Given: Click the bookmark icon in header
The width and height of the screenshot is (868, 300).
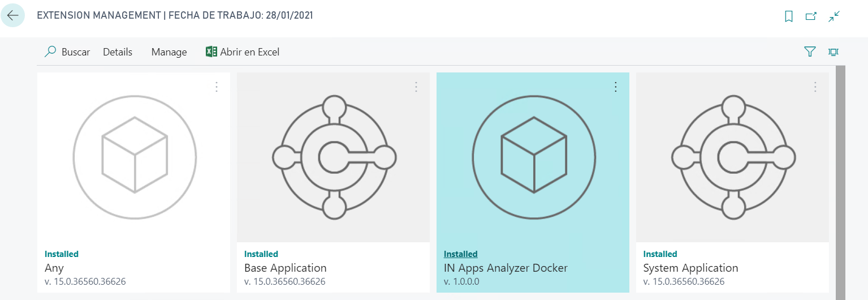Looking at the screenshot, I should point(789,16).
